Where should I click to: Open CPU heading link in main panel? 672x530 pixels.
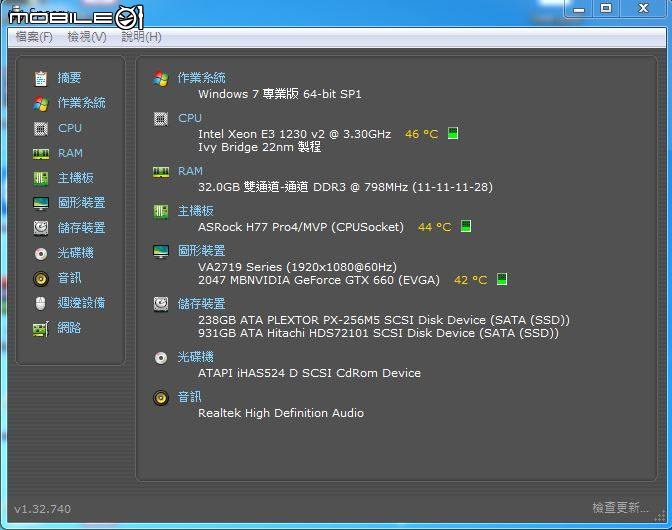tap(190, 118)
